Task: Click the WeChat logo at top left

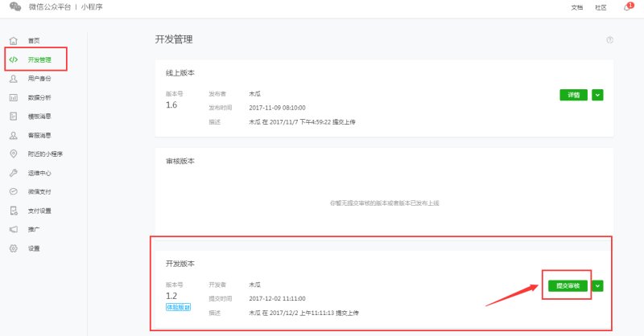Action: [15, 7]
